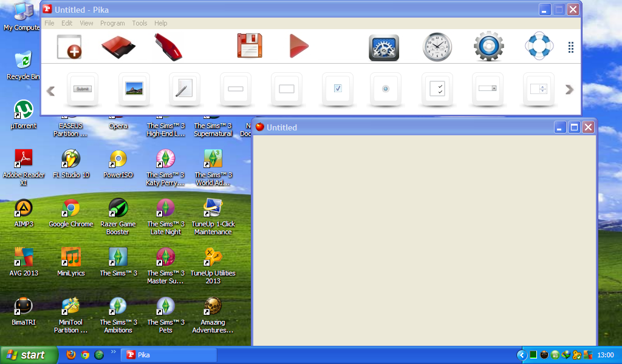Viewport: 622px width, 364px height.
Task: Open the Edit menu
Action: pyautogui.click(x=67, y=23)
